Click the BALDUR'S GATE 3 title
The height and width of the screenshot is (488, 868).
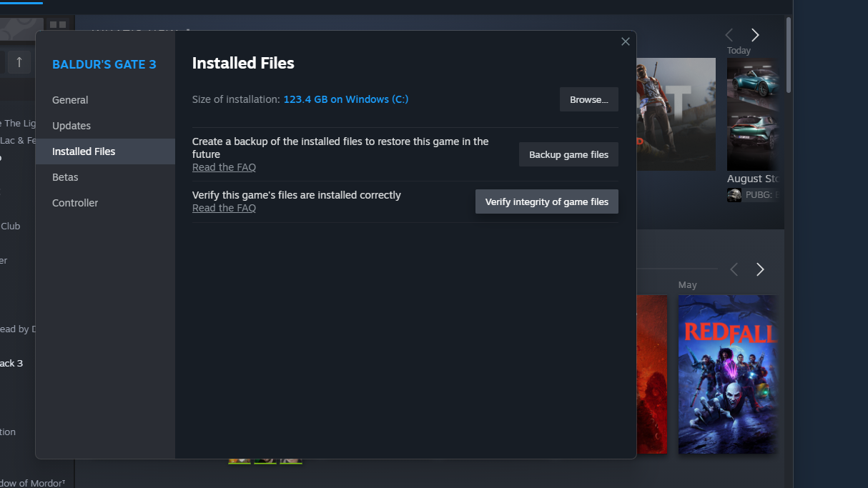[104, 64]
